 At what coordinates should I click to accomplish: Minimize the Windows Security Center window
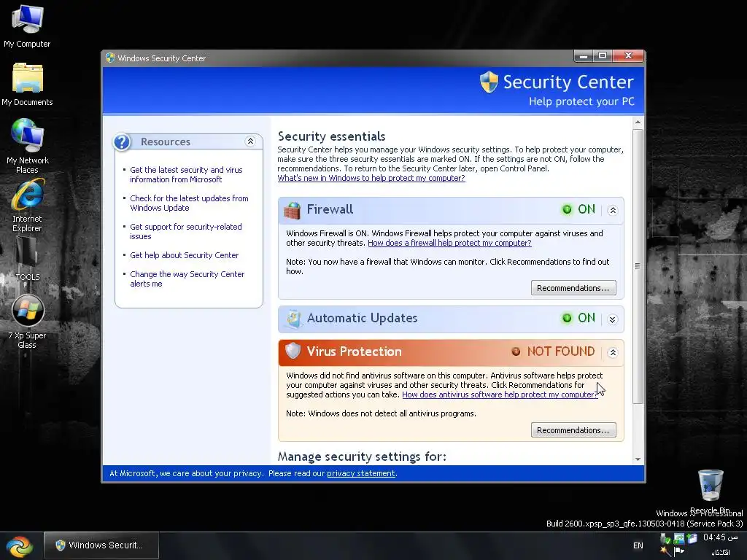point(583,56)
